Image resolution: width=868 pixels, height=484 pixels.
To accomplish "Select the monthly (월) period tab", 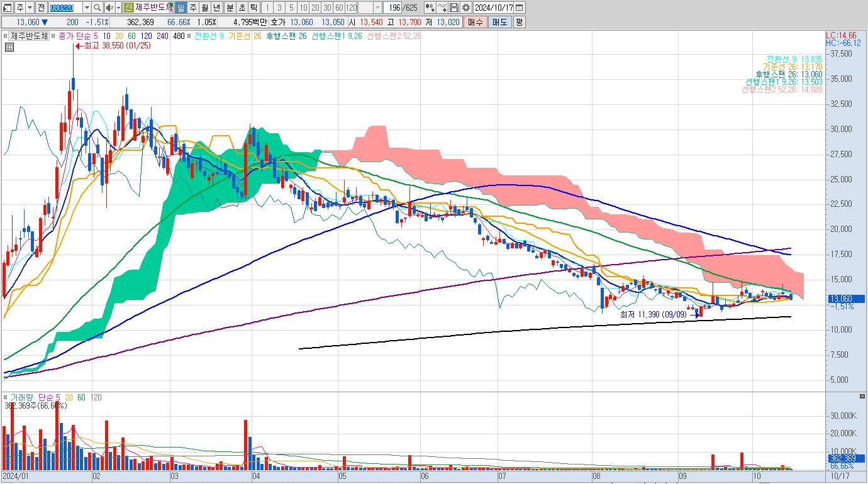I will 204,8.
